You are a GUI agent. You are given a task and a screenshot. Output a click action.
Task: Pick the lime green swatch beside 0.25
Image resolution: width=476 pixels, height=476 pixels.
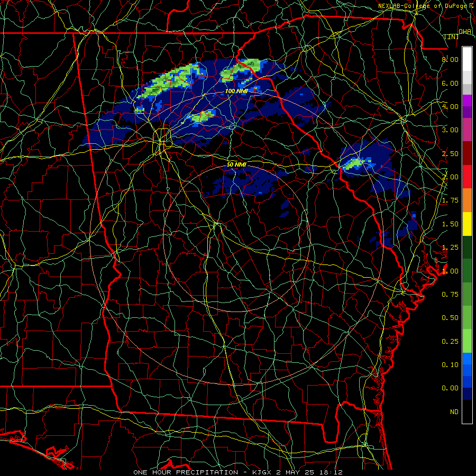pyautogui.click(x=467, y=341)
